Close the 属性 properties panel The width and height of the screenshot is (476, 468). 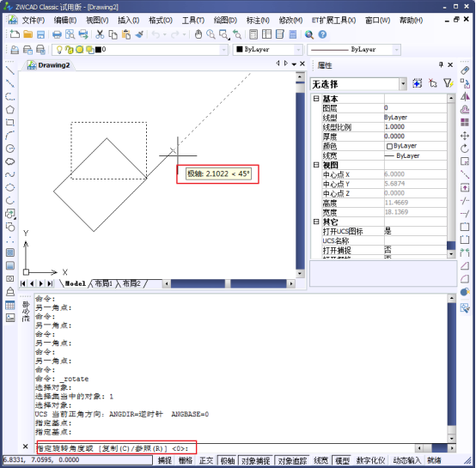(x=450, y=64)
